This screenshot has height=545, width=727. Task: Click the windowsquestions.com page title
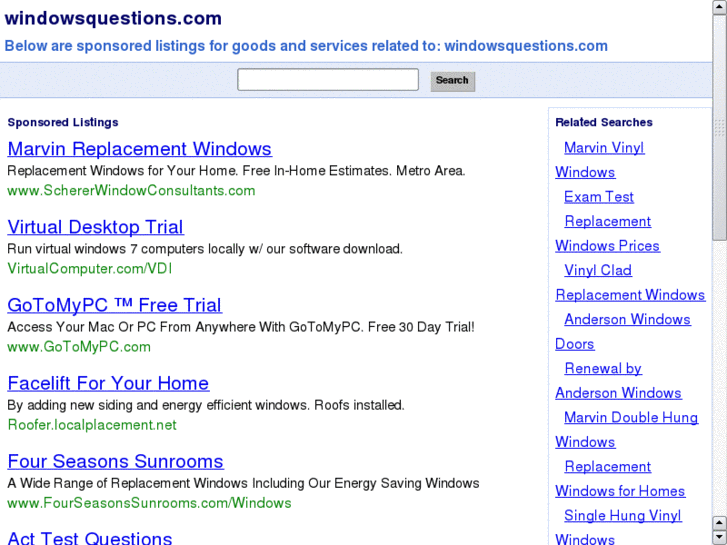113,19
